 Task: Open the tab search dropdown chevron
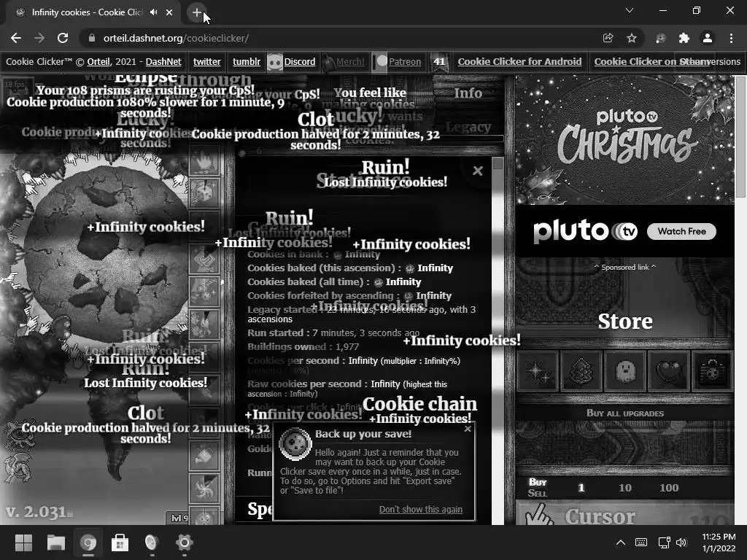[630, 10]
